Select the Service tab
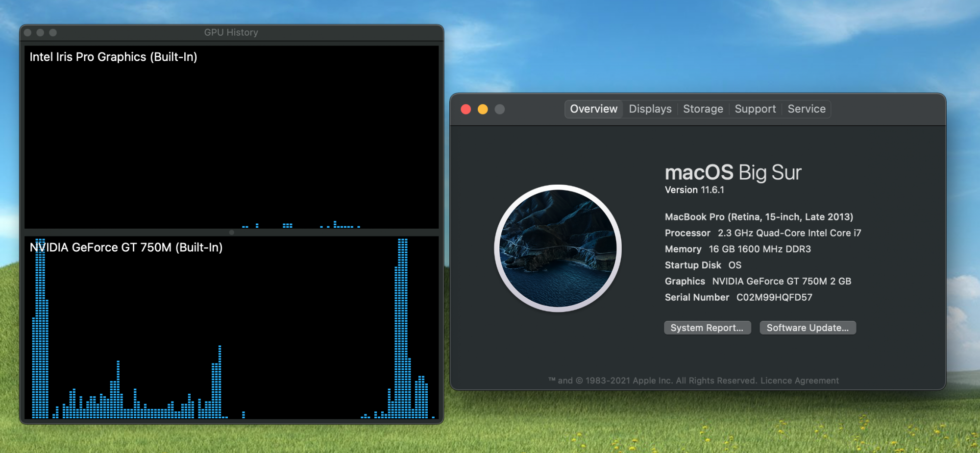The width and height of the screenshot is (980, 453). point(807,109)
